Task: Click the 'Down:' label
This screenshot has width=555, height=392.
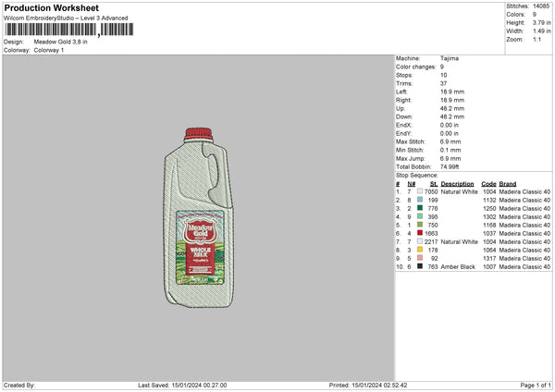Action: [404, 116]
